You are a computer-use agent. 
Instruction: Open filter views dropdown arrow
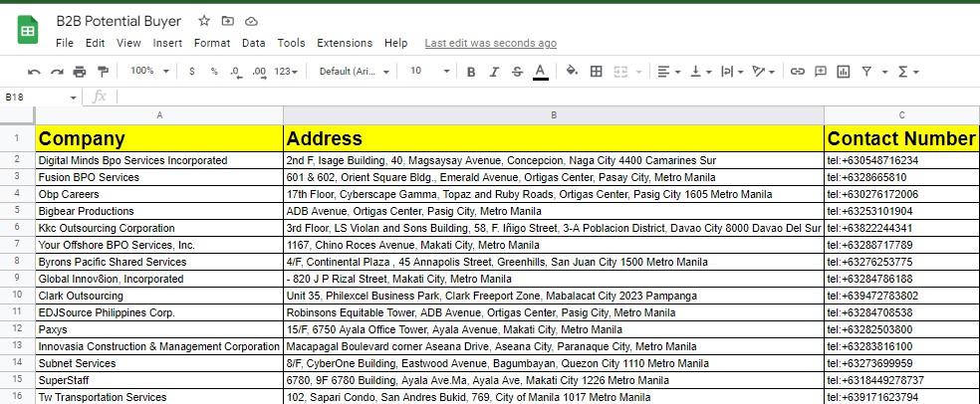click(x=884, y=72)
